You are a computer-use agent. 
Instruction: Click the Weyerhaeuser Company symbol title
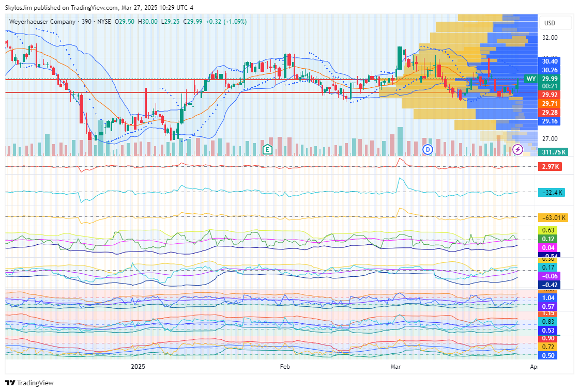click(42, 22)
